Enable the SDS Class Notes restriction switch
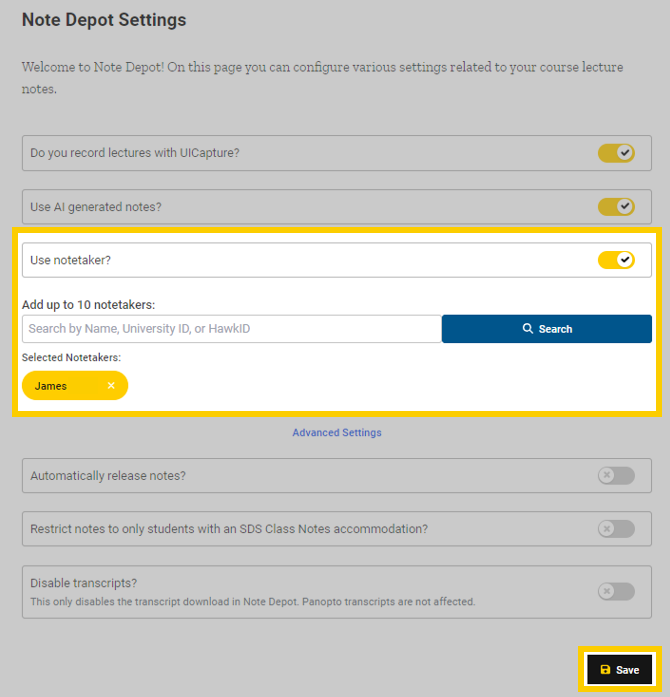Image resolution: width=670 pixels, height=697 pixels. click(x=616, y=529)
